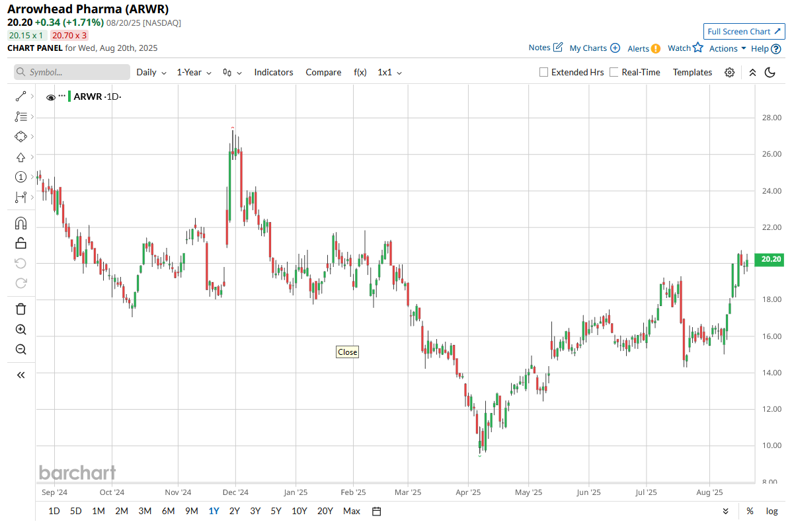
Task: Select the up arrow marker tool
Action: (x=20, y=157)
